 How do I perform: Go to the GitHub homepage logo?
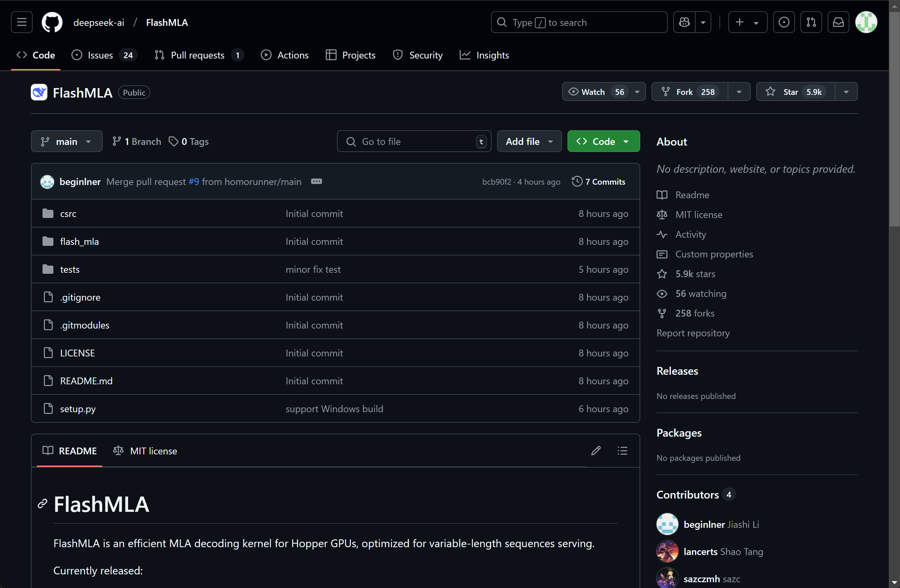[52, 22]
